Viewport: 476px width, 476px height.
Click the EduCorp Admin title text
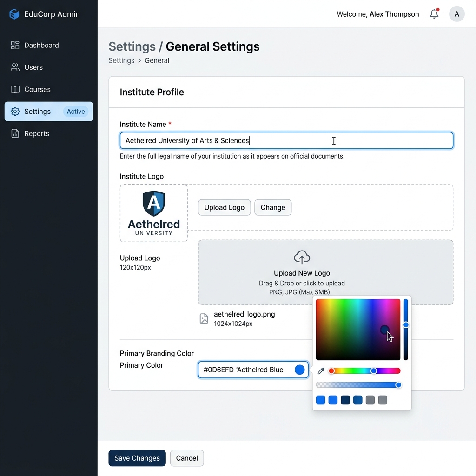coord(52,14)
